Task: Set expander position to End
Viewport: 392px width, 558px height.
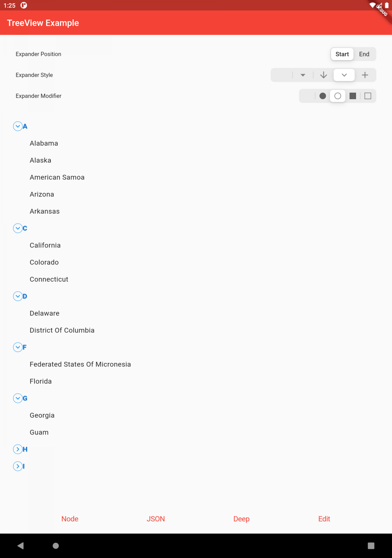Action: [364, 54]
